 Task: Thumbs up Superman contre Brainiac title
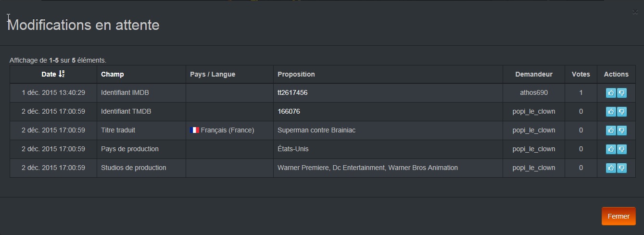coord(611,131)
